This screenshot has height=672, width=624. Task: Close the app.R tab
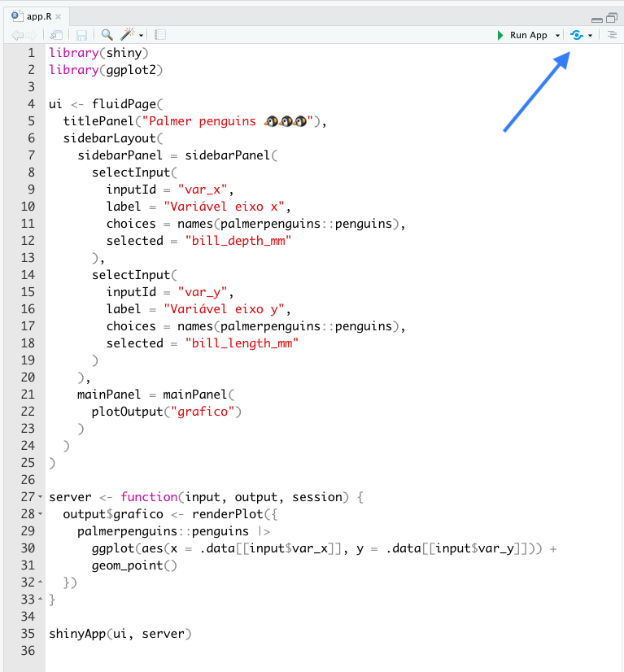[59, 16]
